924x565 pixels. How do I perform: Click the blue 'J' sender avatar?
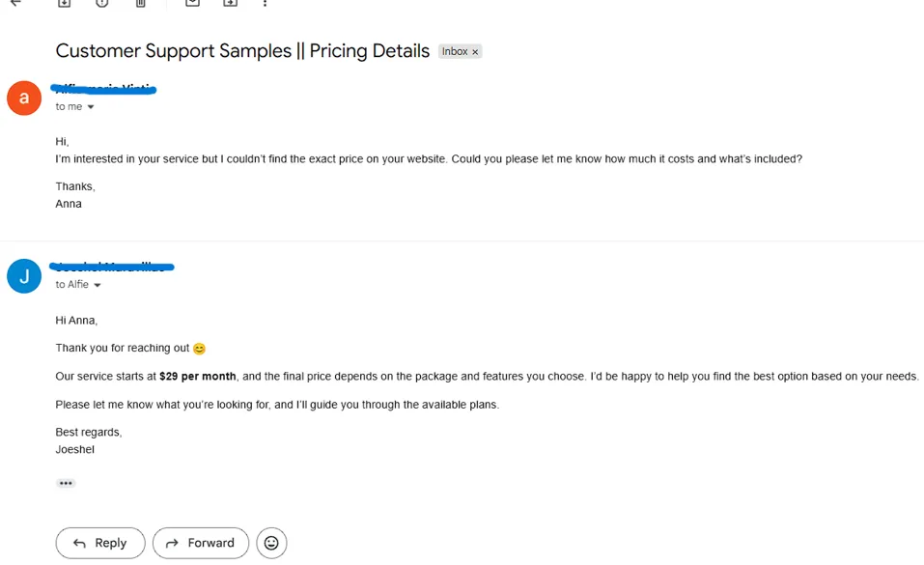point(24,276)
